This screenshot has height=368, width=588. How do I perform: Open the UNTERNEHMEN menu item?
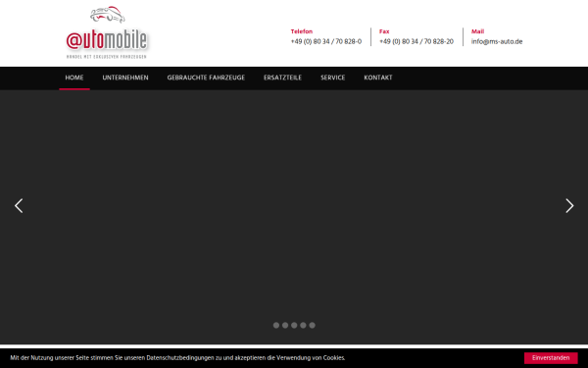[125, 78]
